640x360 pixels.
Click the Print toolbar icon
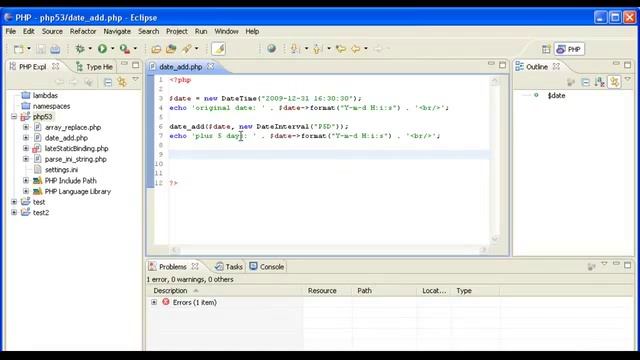pos(55,49)
